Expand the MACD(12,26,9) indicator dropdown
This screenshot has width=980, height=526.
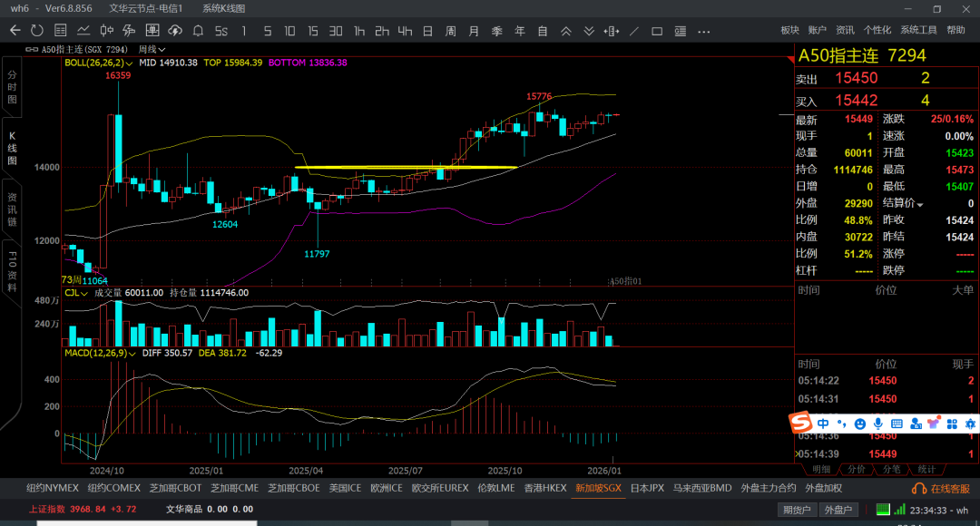click(x=132, y=354)
